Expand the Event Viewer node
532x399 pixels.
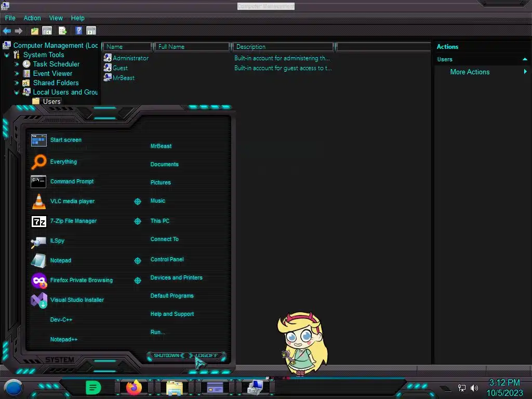pyautogui.click(x=16, y=73)
